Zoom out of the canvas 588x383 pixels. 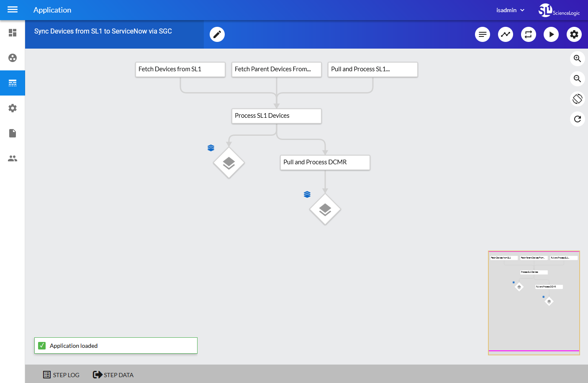coord(578,79)
